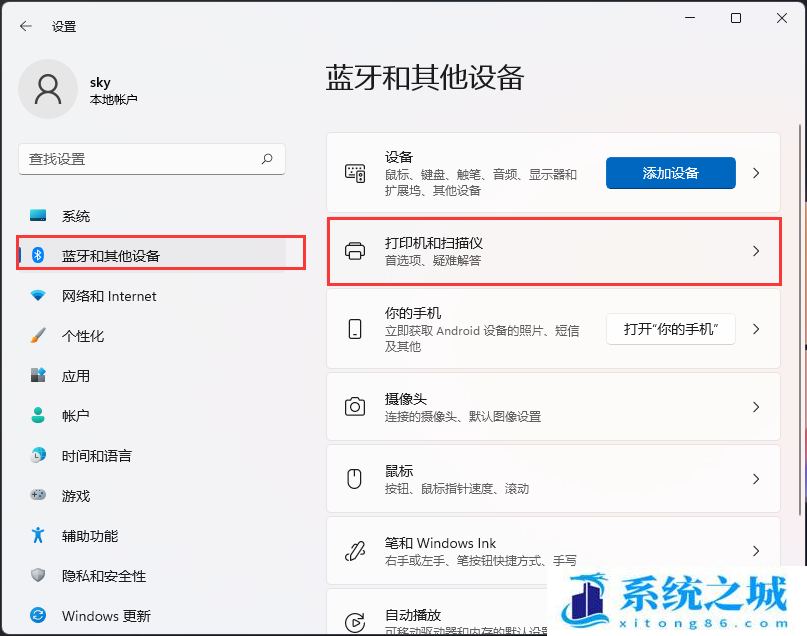
Task: Open 帐户 settings category
Action: tap(152, 415)
